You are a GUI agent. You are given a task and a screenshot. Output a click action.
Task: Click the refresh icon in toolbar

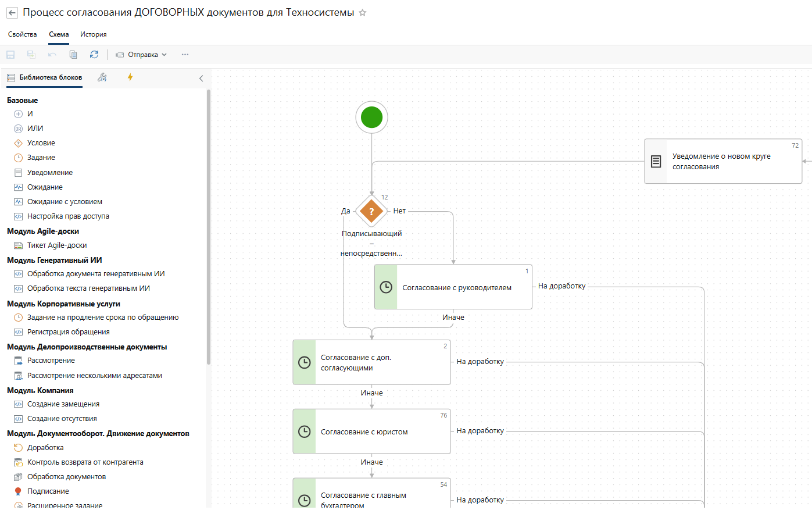coord(94,55)
